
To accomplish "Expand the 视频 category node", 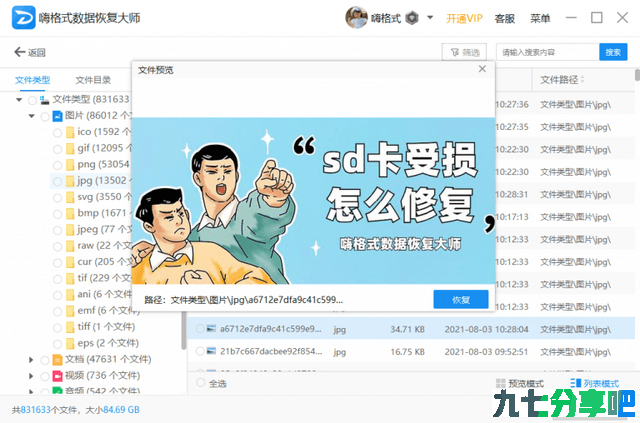I will [x=31, y=376].
